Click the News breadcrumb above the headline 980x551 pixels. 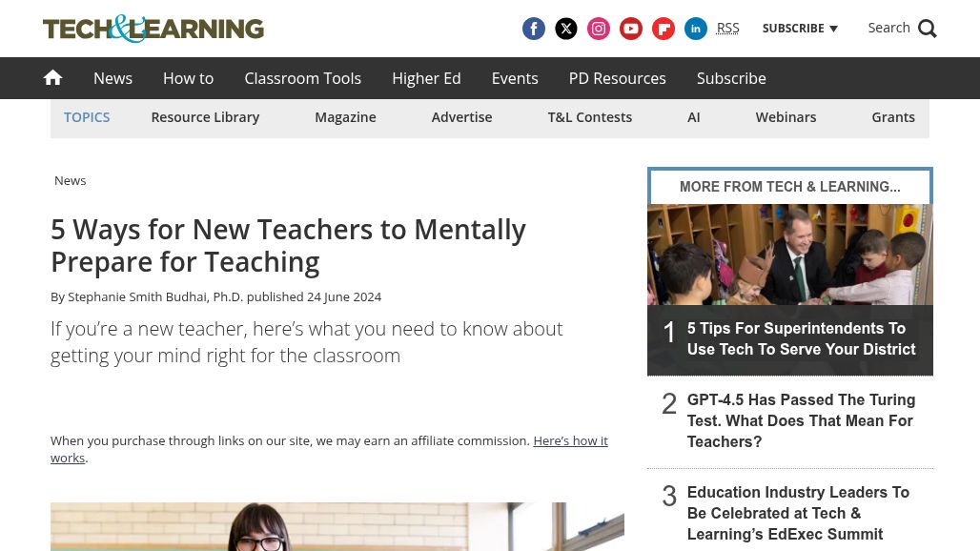point(70,180)
